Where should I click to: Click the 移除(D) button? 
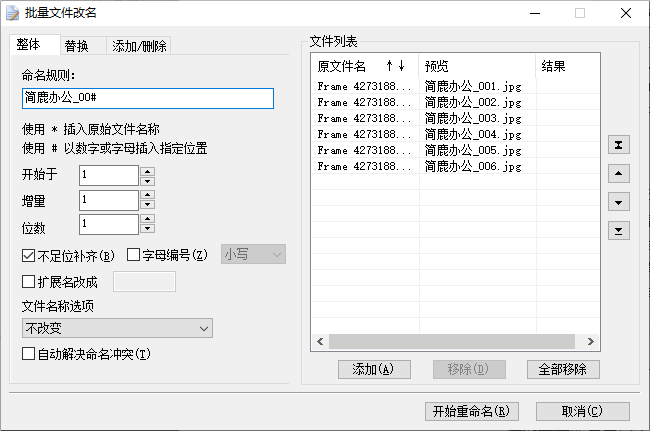tap(469, 369)
